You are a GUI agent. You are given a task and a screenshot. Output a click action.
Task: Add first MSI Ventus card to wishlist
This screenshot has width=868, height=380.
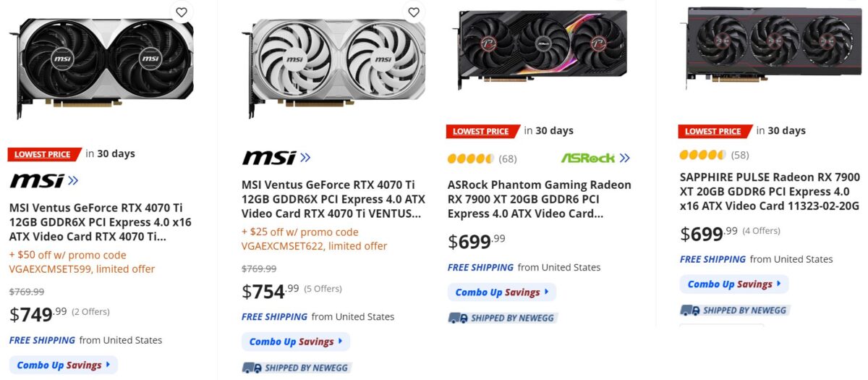pyautogui.click(x=182, y=12)
